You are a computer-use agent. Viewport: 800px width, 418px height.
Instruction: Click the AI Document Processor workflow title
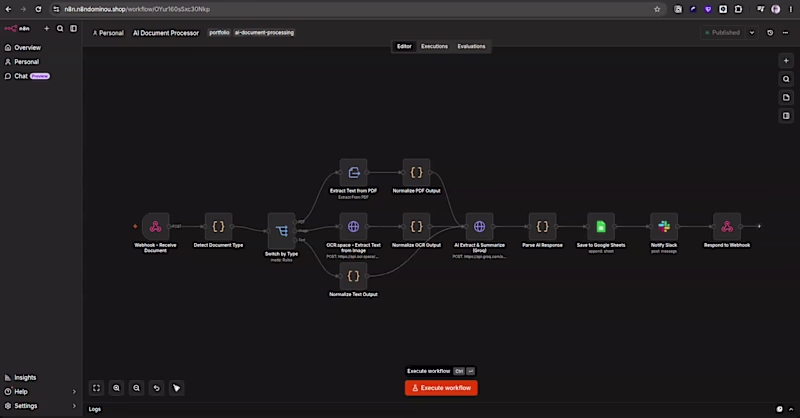coord(166,33)
